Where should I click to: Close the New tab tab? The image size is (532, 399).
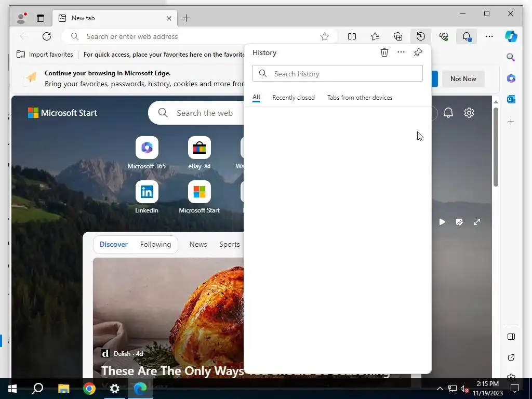pyautogui.click(x=169, y=18)
